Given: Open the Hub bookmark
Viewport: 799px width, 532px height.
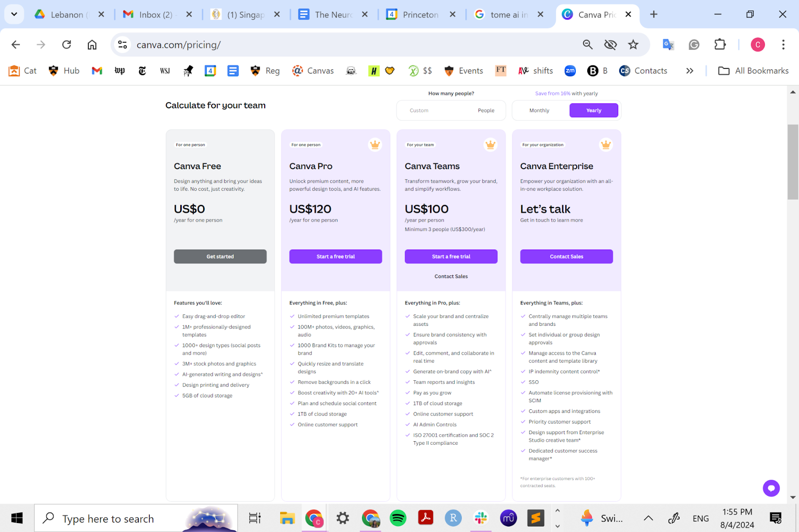Looking at the screenshot, I should (64, 71).
